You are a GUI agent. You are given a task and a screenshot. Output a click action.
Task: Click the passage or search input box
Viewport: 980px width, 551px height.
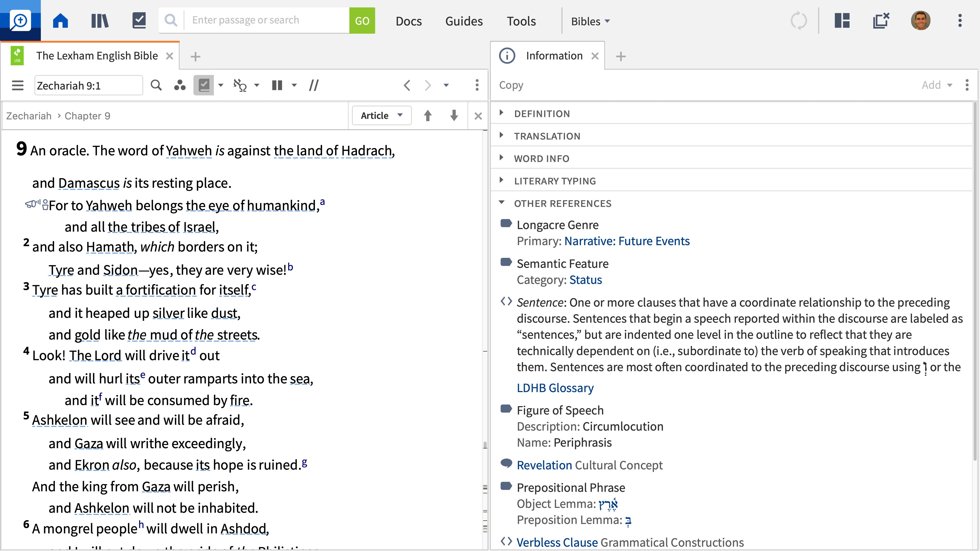click(266, 20)
